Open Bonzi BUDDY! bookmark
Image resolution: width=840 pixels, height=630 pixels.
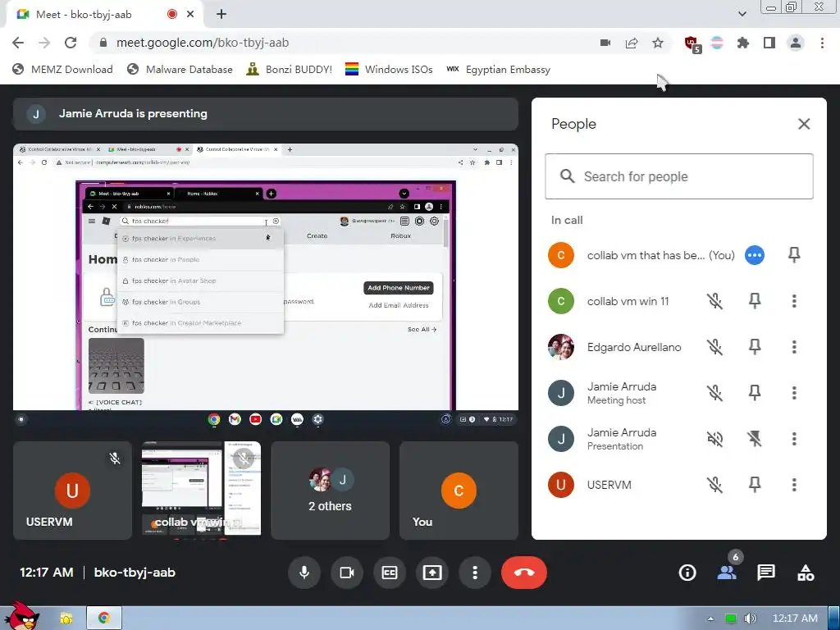[289, 70]
